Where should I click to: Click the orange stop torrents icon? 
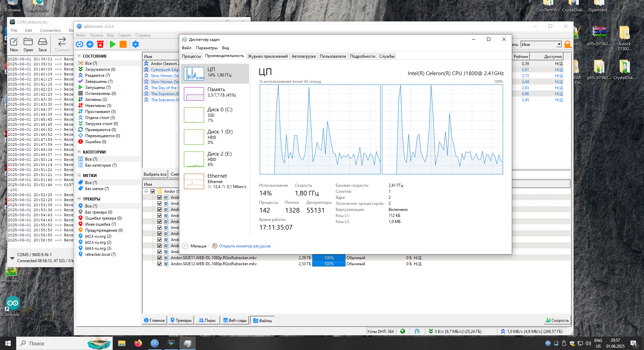[x=123, y=44]
